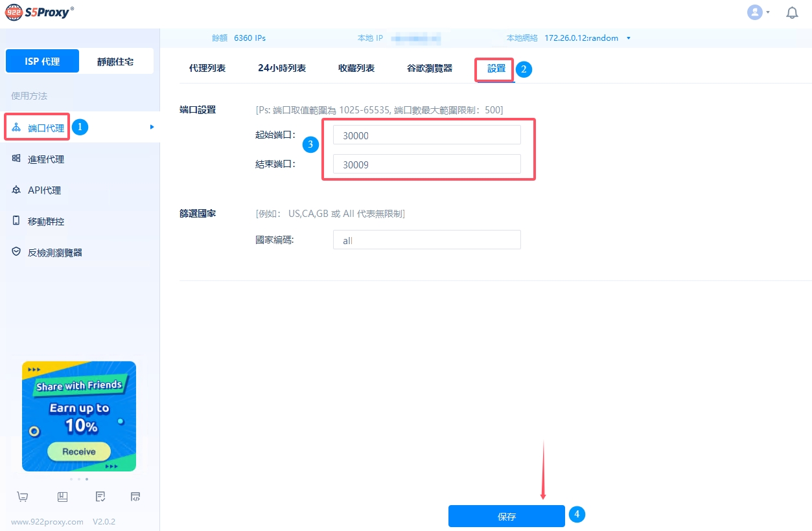
Task: Switch to 靜態住宅 mode
Action: pyautogui.click(x=115, y=62)
